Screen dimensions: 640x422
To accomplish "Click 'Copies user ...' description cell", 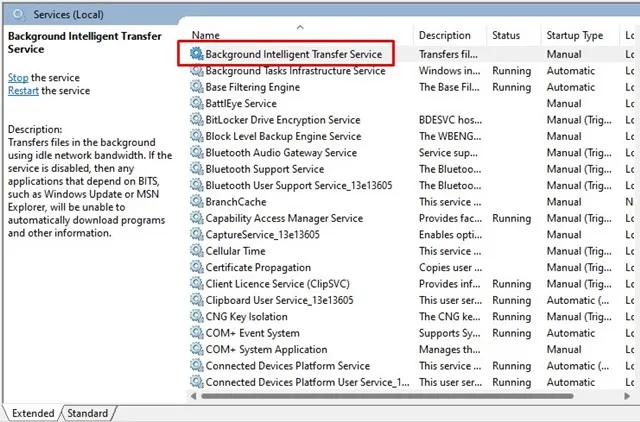I will [x=450, y=267].
